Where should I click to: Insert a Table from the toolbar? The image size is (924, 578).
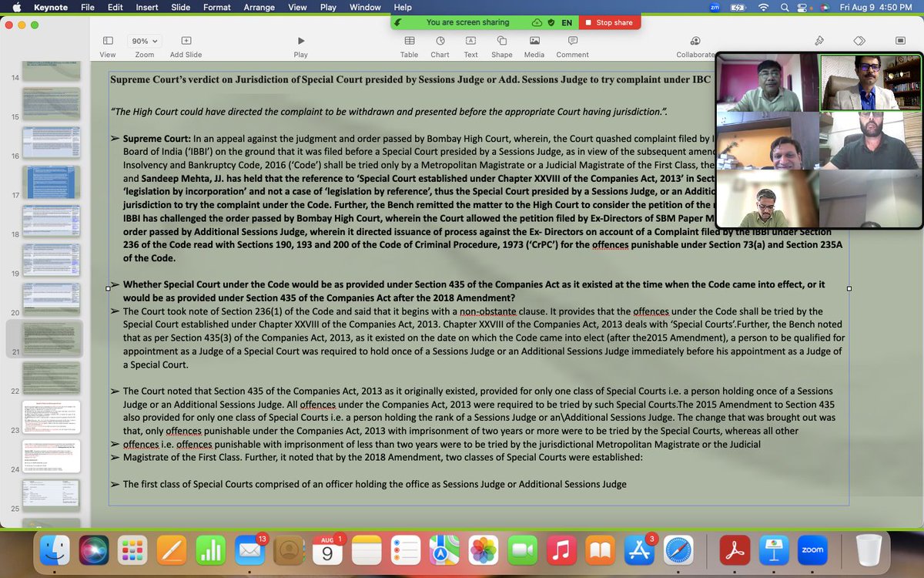(409, 46)
